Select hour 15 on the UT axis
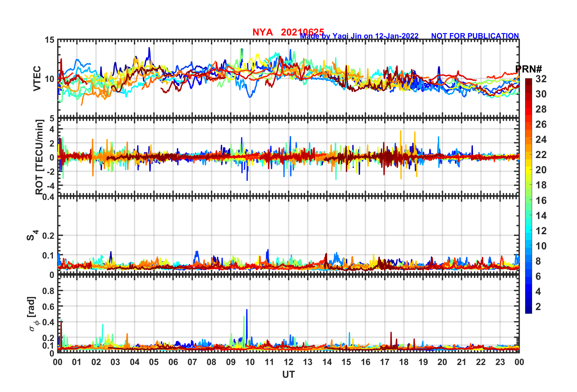Screen dimensions: 577x392 click(346, 362)
